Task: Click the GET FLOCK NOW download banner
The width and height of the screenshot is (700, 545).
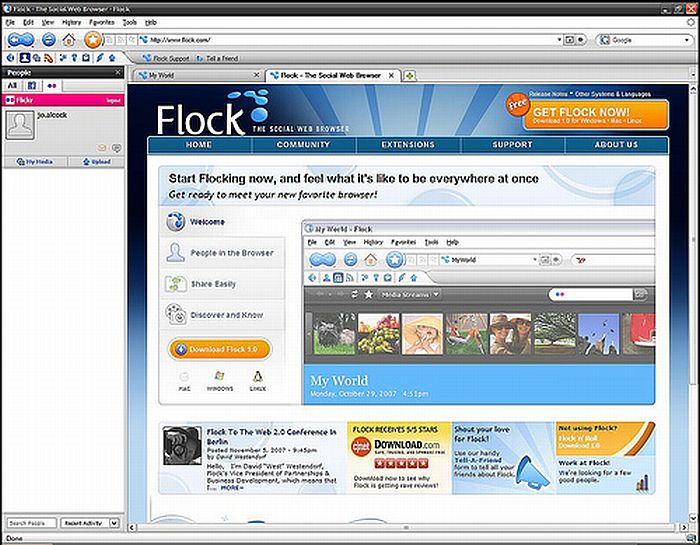Action: coord(596,115)
